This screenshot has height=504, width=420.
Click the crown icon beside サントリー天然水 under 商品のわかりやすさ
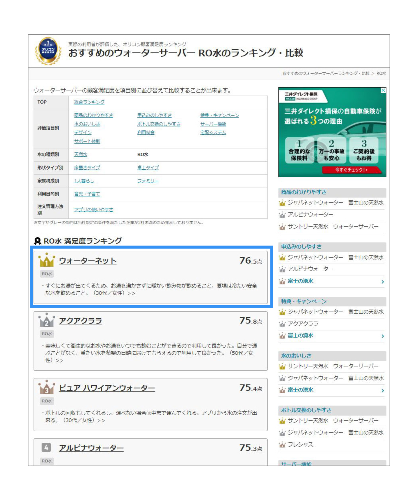pos(282,227)
